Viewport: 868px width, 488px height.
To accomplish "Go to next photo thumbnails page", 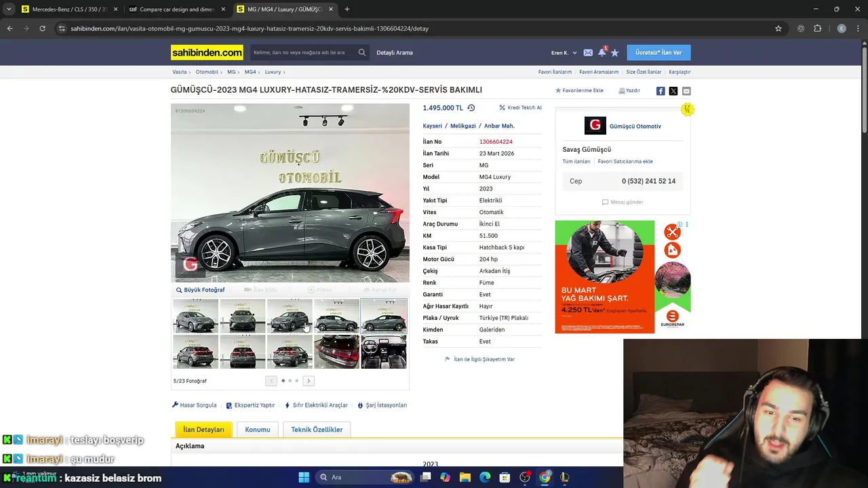I will 309,381.
